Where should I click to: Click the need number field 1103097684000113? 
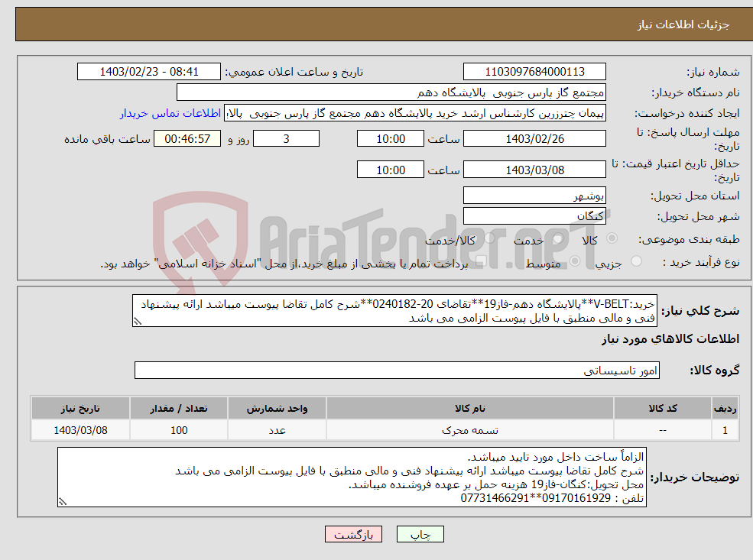(x=534, y=72)
